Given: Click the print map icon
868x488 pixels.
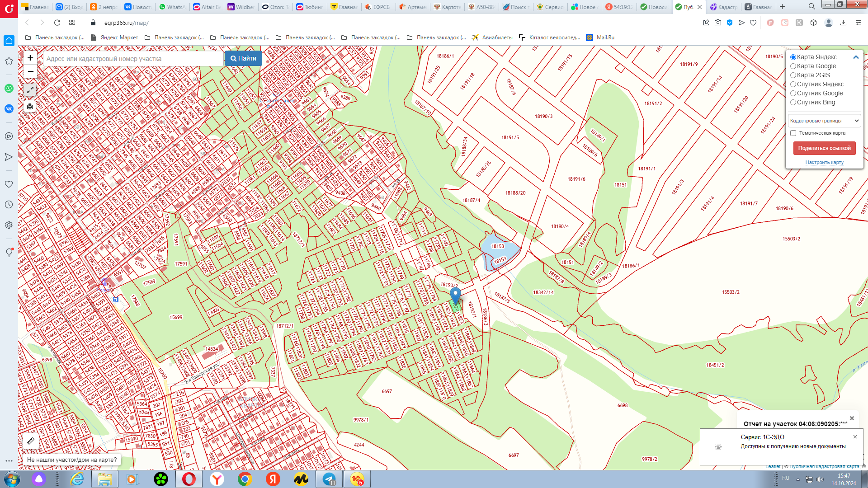Looking at the screenshot, I should 30,107.
